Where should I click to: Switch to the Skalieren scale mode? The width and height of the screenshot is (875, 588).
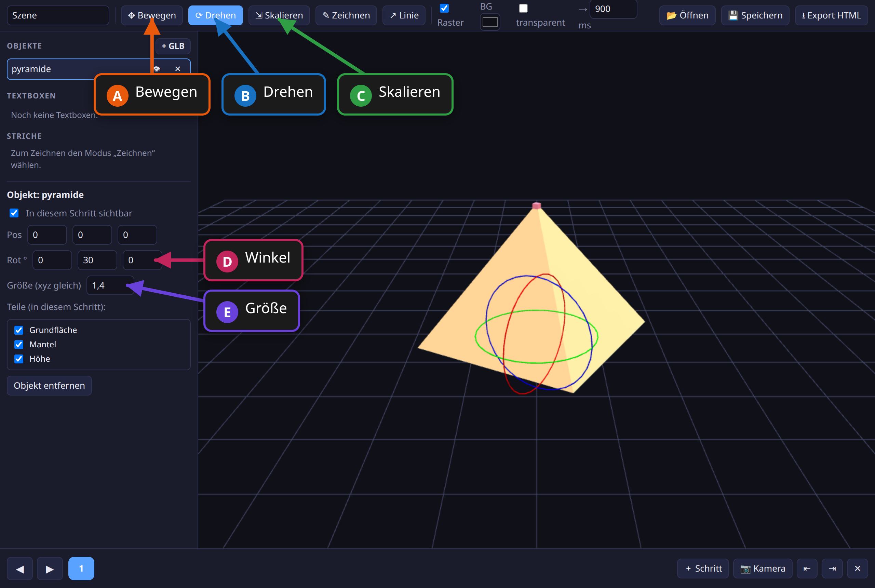(279, 15)
